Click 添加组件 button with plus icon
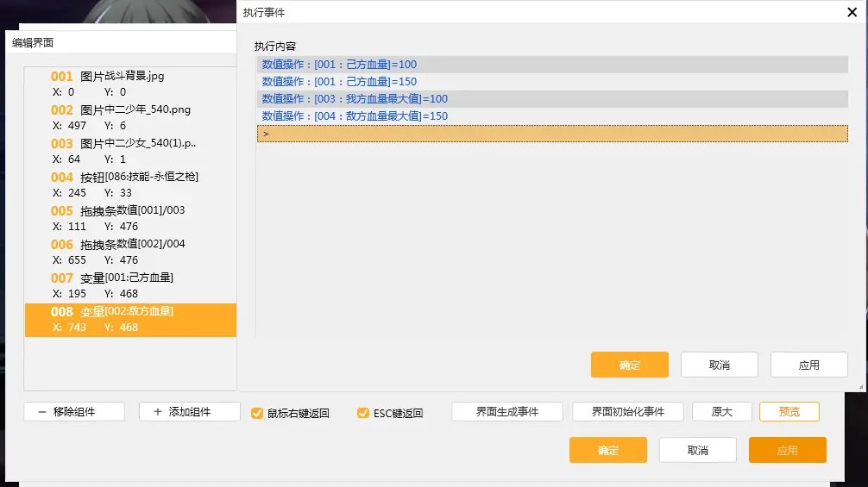This screenshot has height=487, width=868. [189, 412]
